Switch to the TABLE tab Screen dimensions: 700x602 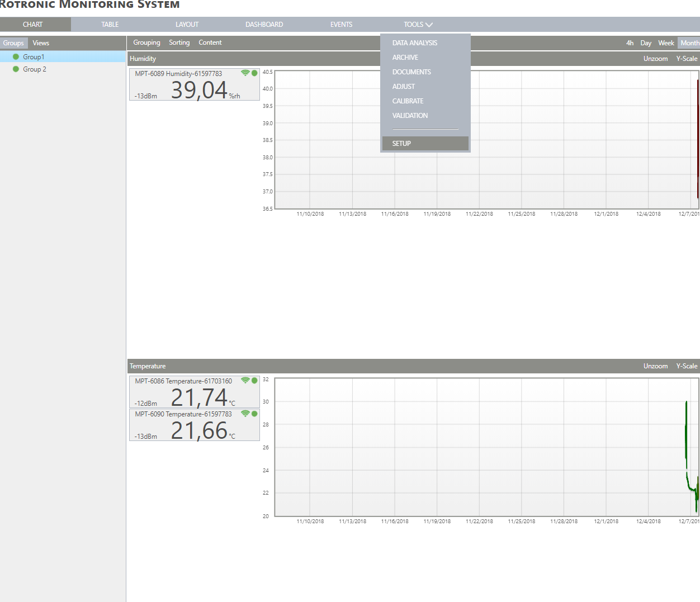(x=110, y=25)
